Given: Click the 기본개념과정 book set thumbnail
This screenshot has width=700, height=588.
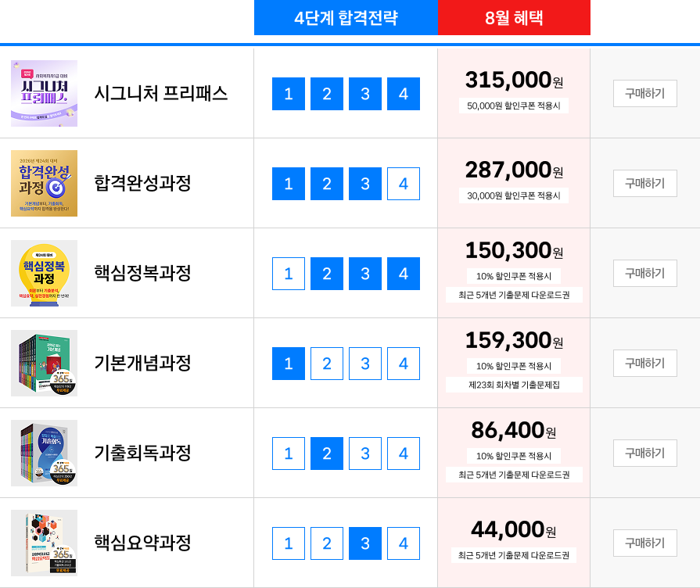Looking at the screenshot, I should [x=45, y=363].
